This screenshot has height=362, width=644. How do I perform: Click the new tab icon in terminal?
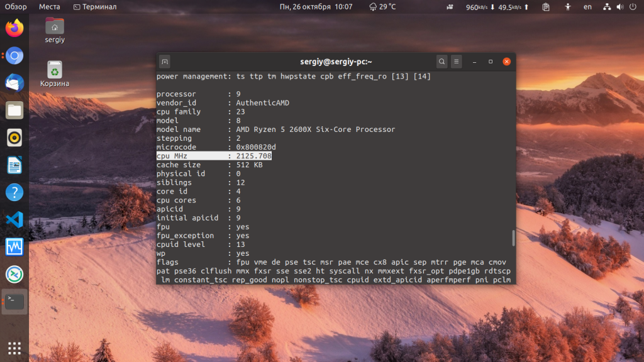coord(165,62)
